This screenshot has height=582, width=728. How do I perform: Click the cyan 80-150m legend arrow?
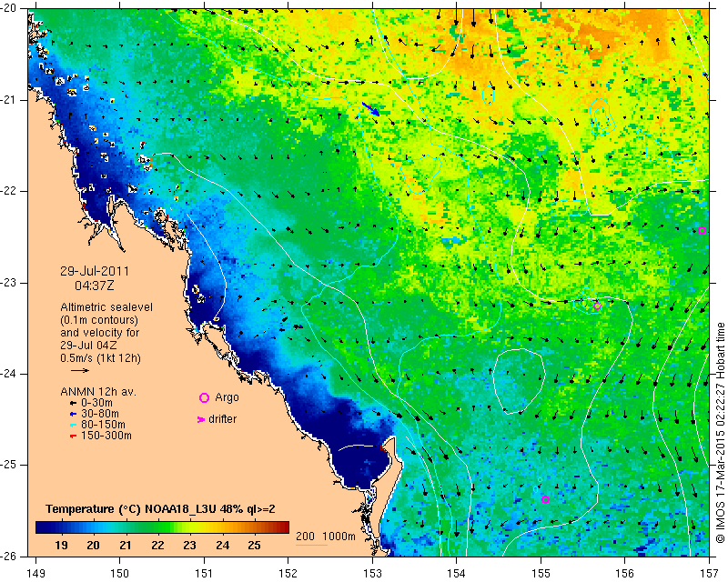[73, 425]
